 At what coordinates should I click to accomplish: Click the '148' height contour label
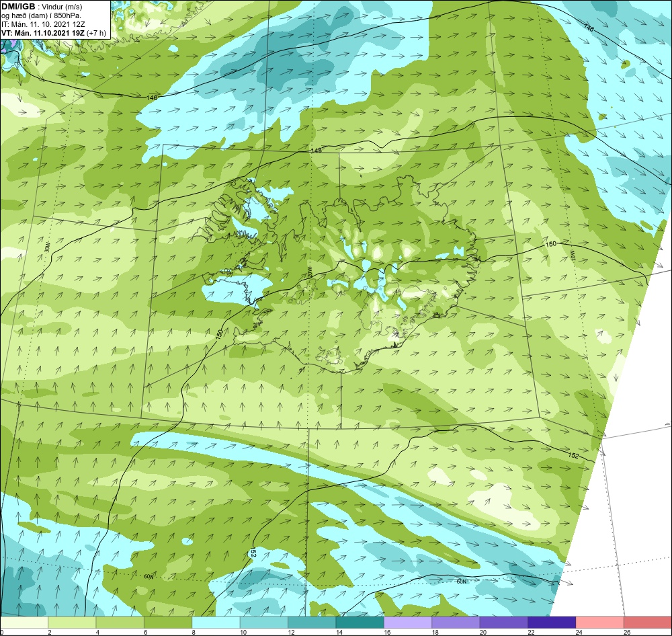317,151
